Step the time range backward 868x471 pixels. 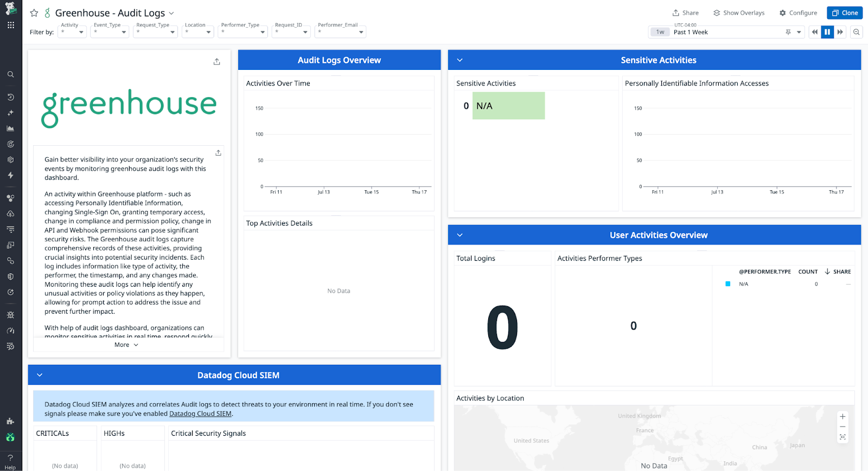point(815,32)
